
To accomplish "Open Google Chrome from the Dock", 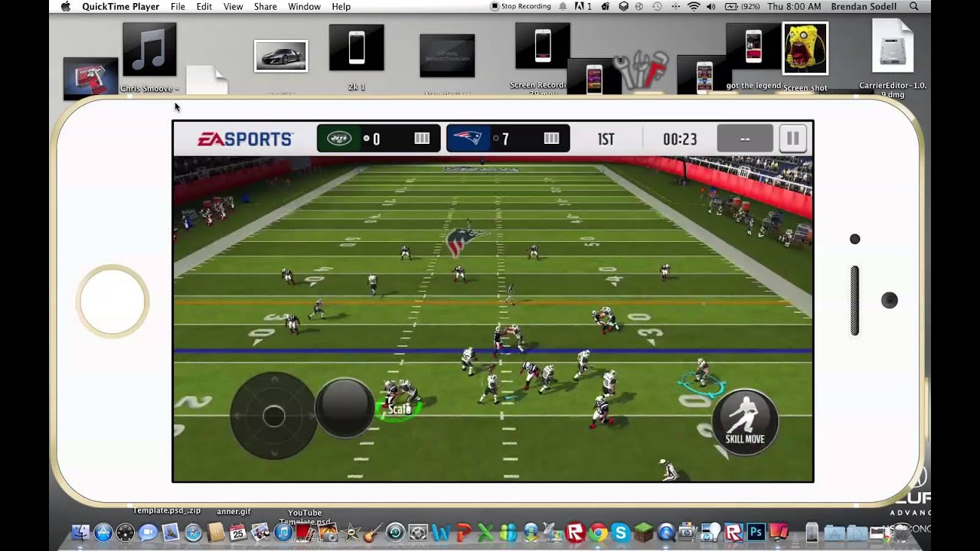I will (598, 533).
